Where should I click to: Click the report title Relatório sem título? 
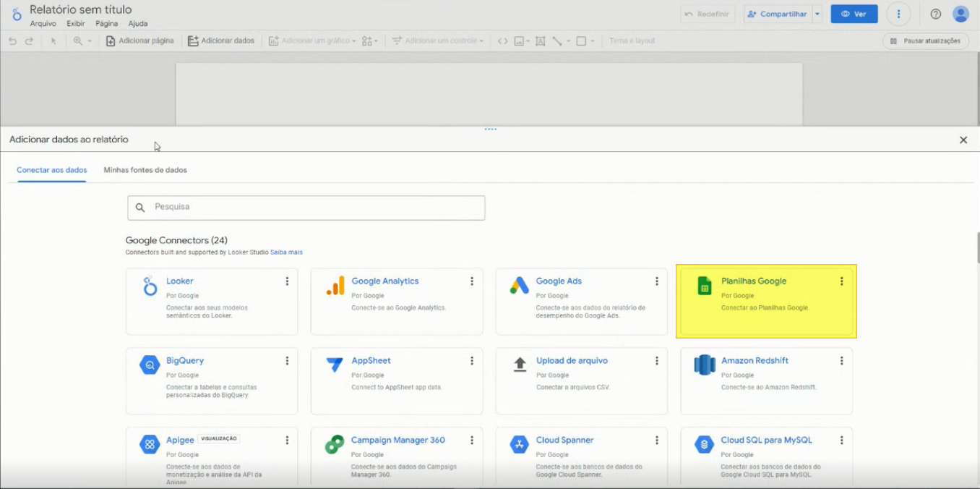(81, 9)
